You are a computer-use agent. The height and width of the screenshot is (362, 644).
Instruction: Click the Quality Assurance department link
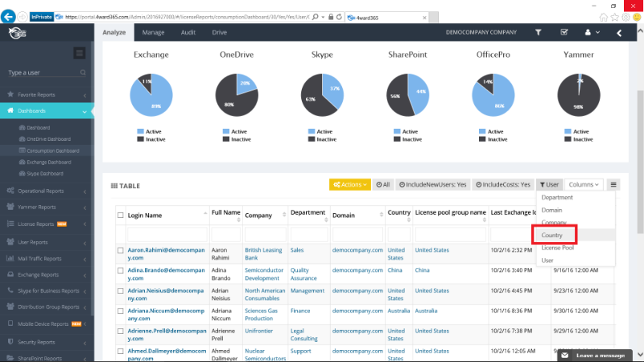coord(303,274)
